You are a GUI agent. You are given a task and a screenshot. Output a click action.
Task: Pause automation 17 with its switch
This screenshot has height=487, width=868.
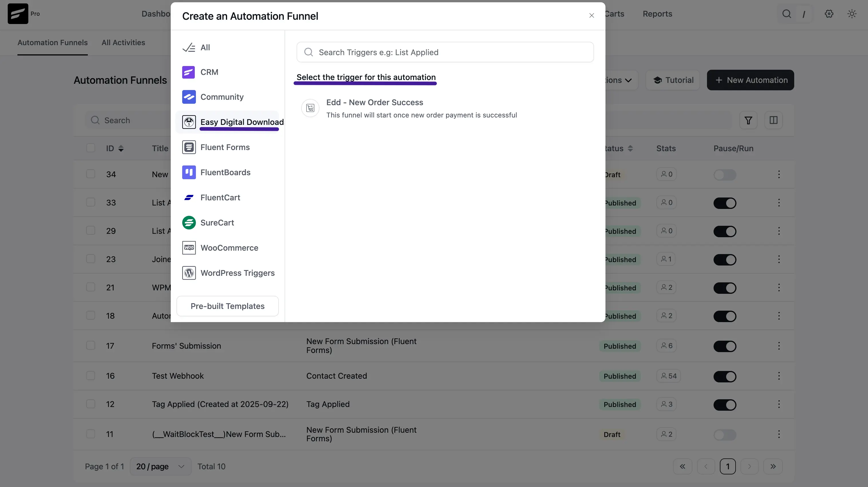tap(725, 346)
